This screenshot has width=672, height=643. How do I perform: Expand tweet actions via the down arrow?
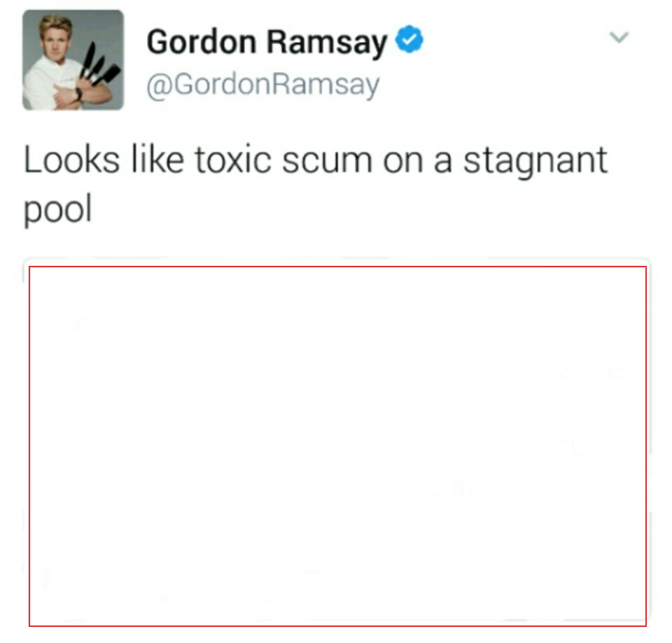point(618,37)
